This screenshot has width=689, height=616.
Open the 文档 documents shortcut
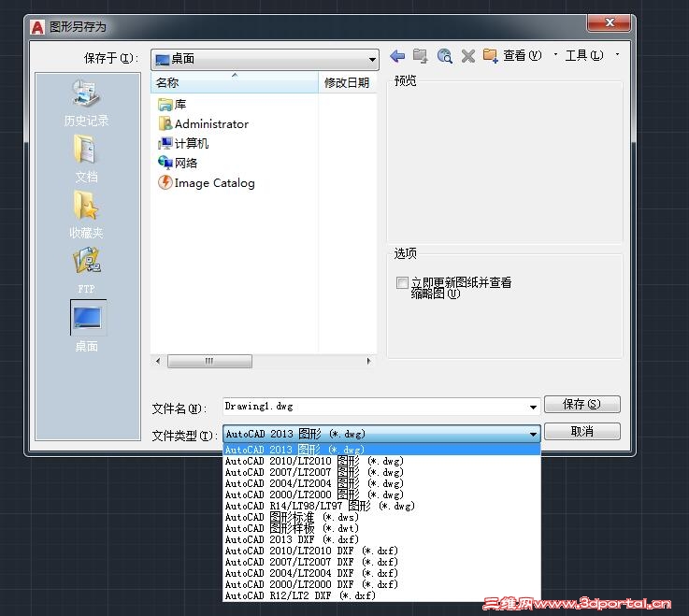pos(87,159)
